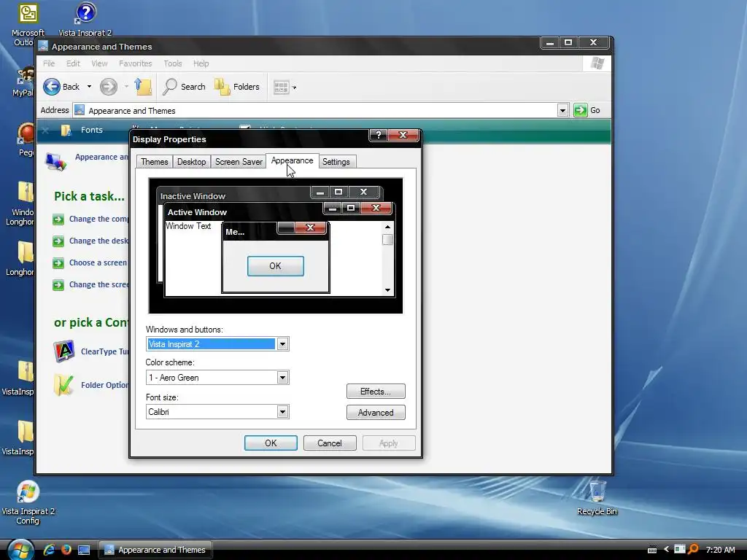Select the Appearance tab

click(x=292, y=160)
